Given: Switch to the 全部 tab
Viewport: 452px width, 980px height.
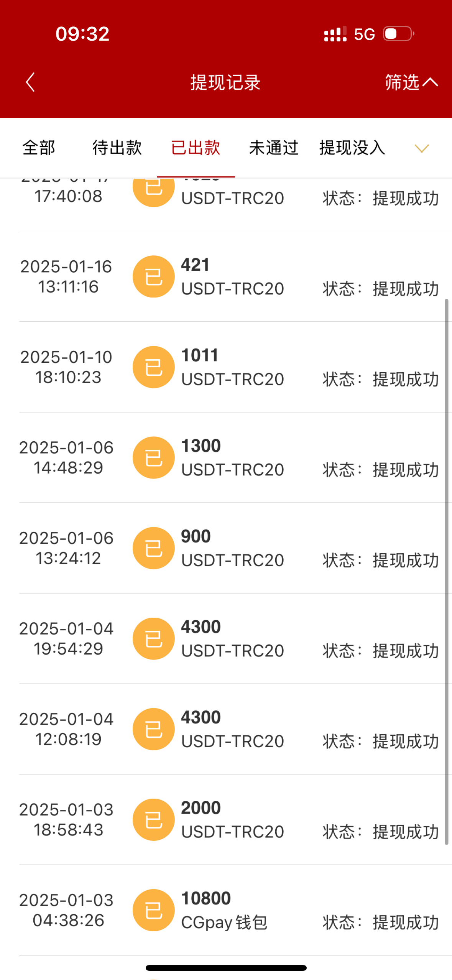Looking at the screenshot, I should (x=39, y=148).
